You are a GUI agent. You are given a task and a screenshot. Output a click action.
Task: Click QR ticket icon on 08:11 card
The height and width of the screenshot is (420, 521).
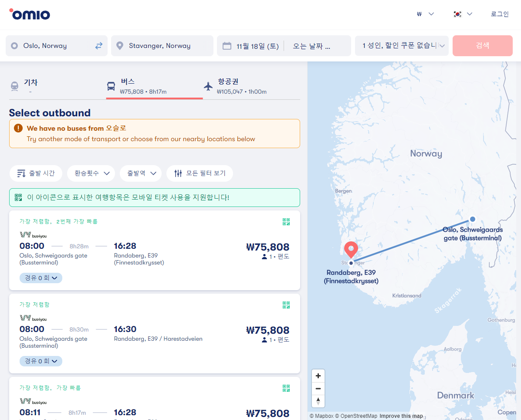[286, 388]
